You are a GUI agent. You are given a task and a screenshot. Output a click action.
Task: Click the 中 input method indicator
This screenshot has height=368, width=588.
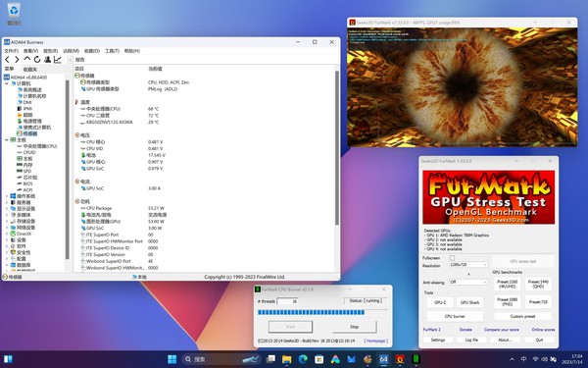click(524, 359)
